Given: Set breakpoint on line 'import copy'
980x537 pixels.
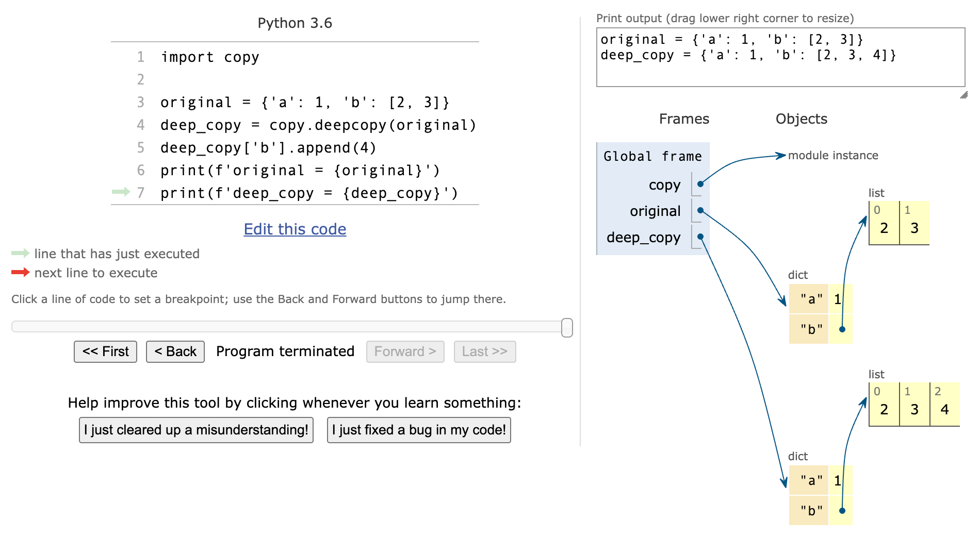Looking at the screenshot, I should tap(210, 57).
